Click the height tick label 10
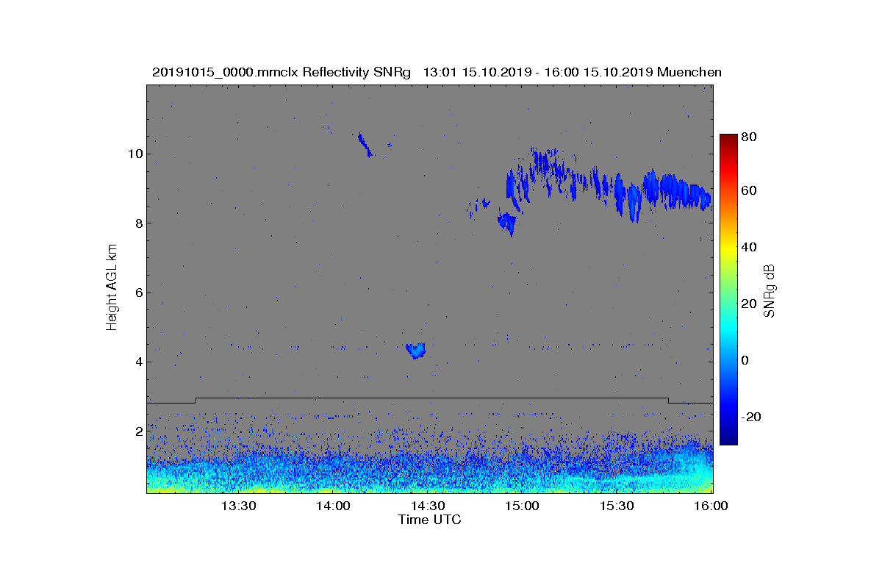The image size is (882, 588). tap(135, 154)
